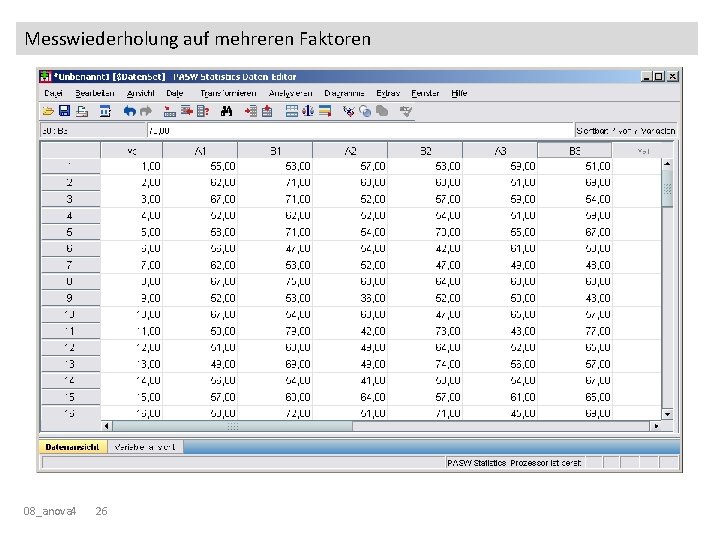Image resolution: width=720 pixels, height=540 pixels.
Task: Click the Spell check icon
Action: pyautogui.click(x=406, y=111)
